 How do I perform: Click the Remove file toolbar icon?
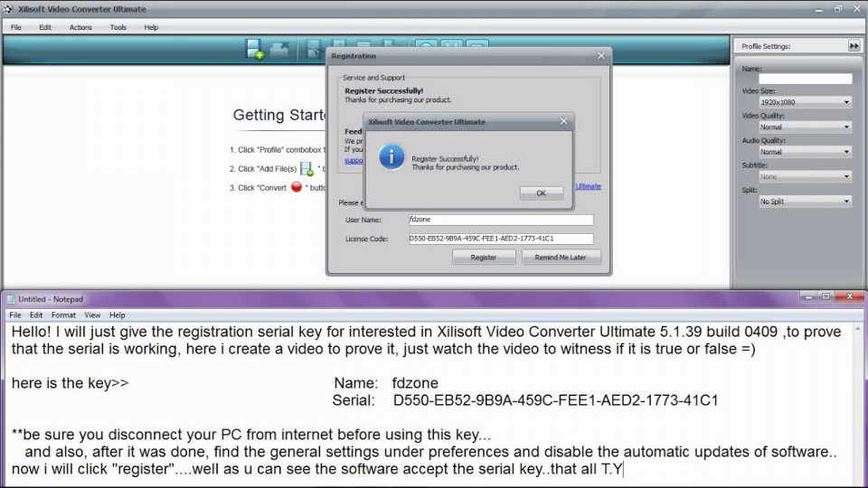[x=279, y=49]
